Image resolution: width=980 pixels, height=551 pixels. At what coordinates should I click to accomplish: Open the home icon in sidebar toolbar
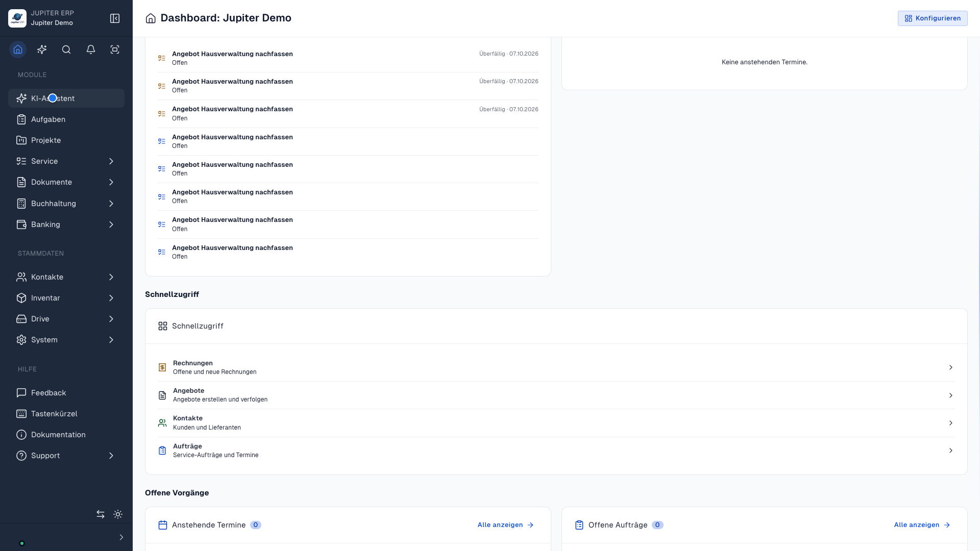pos(18,49)
